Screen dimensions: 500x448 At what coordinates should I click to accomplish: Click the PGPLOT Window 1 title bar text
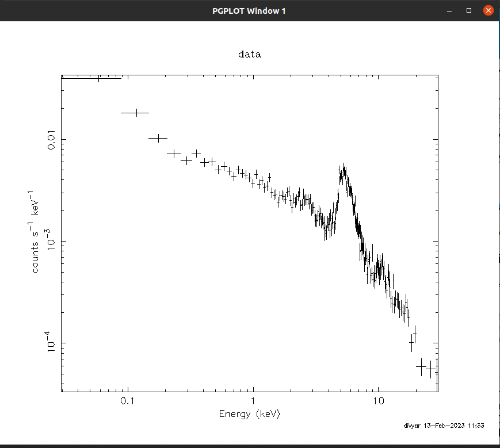tap(249, 11)
